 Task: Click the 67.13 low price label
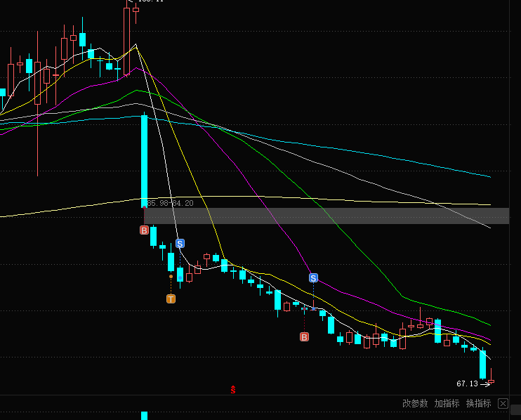click(x=467, y=383)
